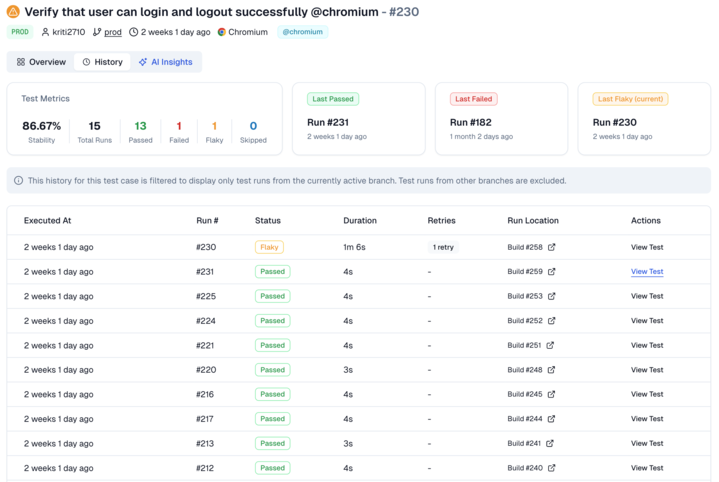Click View Test for run #231
This screenshot has height=482, width=719.
646,272
